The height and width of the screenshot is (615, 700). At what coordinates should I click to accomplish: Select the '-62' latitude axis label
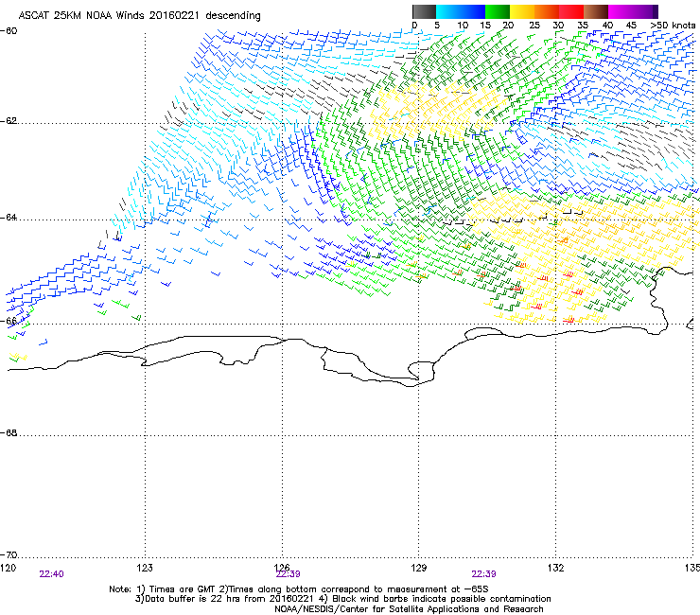coord(9,121)
